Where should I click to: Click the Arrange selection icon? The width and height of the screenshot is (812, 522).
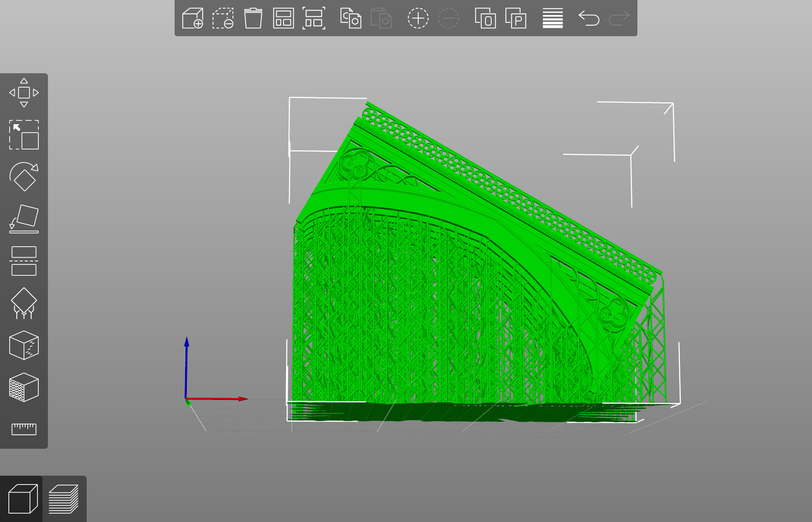pyautogui.click(x=314, y=19)
